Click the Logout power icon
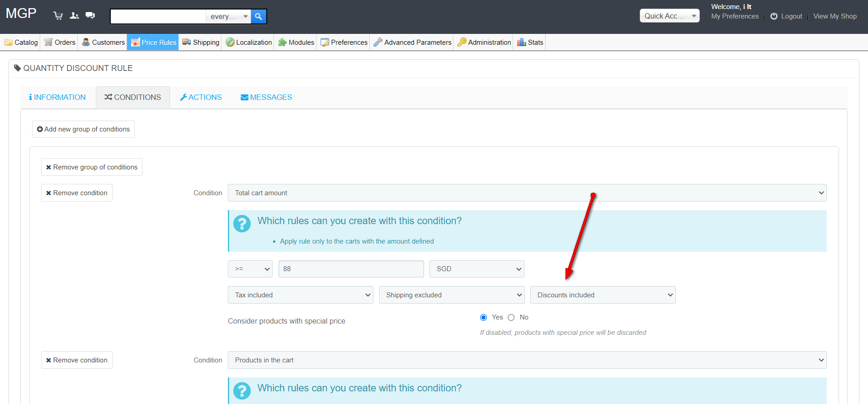Image resolution: width=868 pixels, height=404 pixels. click(x=774, y=16)
